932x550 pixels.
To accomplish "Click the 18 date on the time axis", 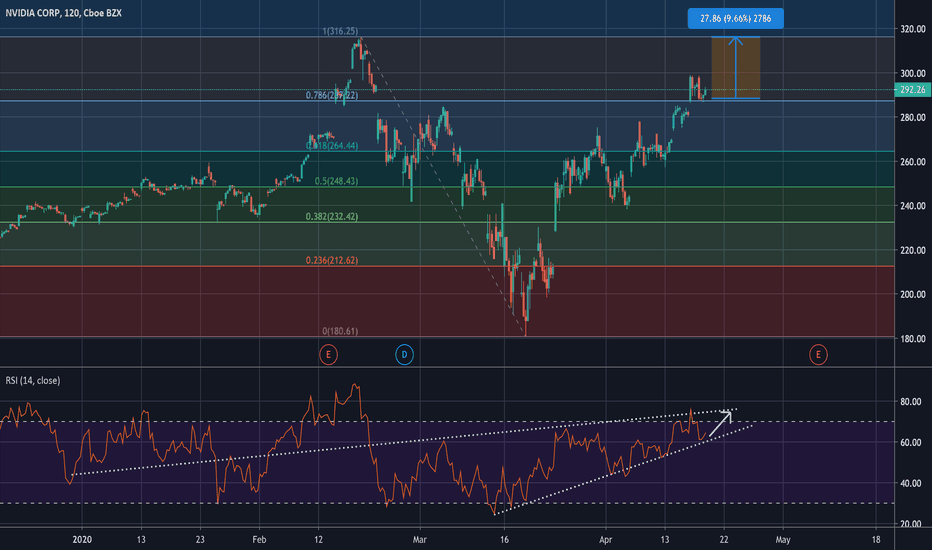I will tap(876, 539).
